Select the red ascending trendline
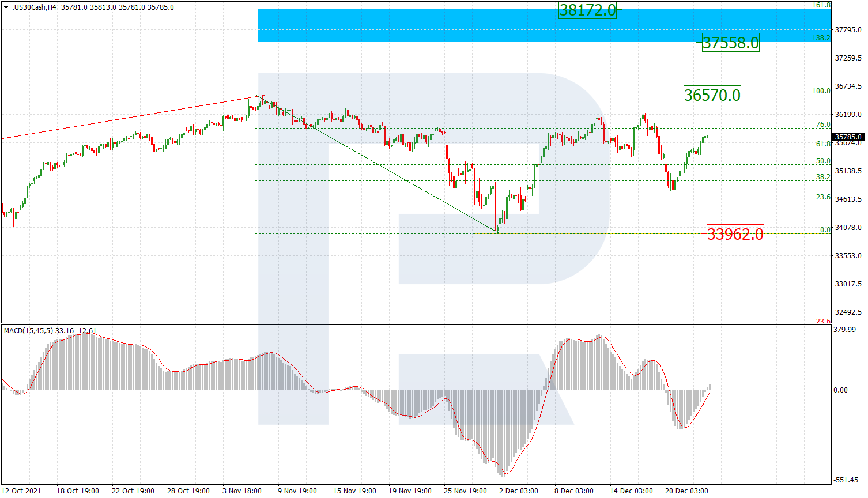This screenshot has width=868, height=498. (x=132, y=117)
